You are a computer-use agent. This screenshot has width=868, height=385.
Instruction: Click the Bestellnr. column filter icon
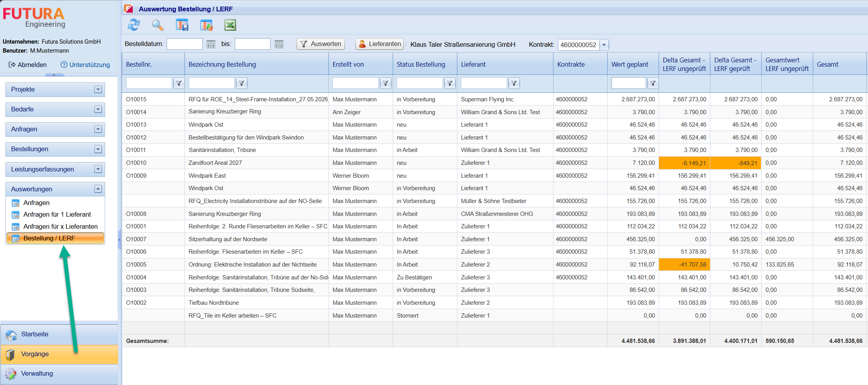[179, 83]
